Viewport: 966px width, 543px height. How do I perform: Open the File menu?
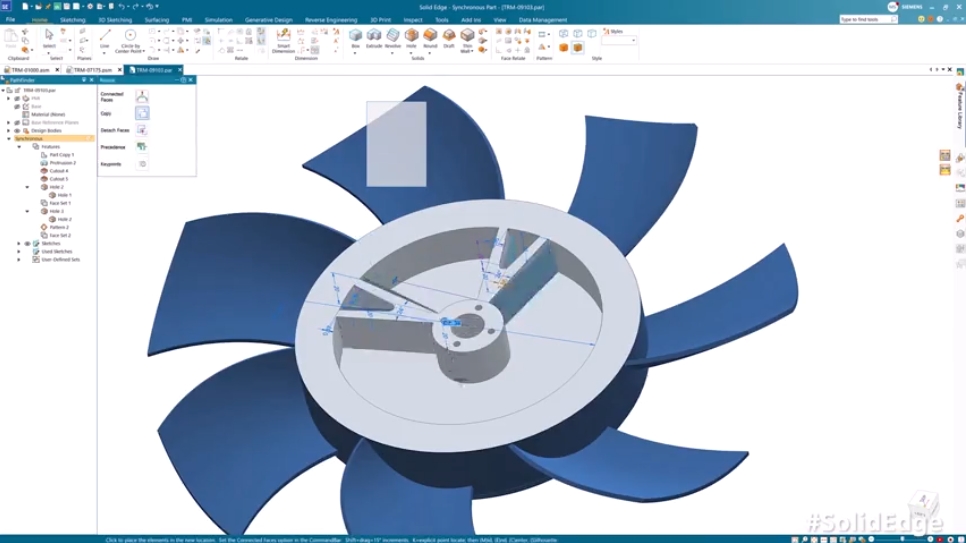pos(10,20)
